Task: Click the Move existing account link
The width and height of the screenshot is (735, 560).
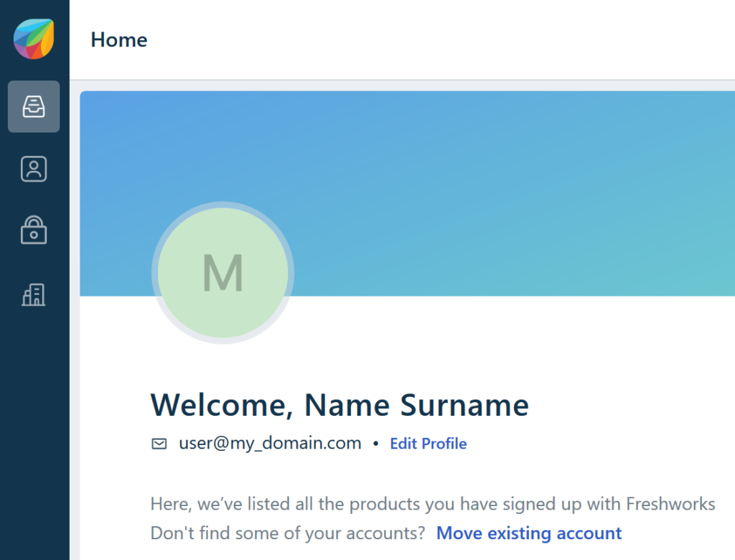Action: coord(529,533)
